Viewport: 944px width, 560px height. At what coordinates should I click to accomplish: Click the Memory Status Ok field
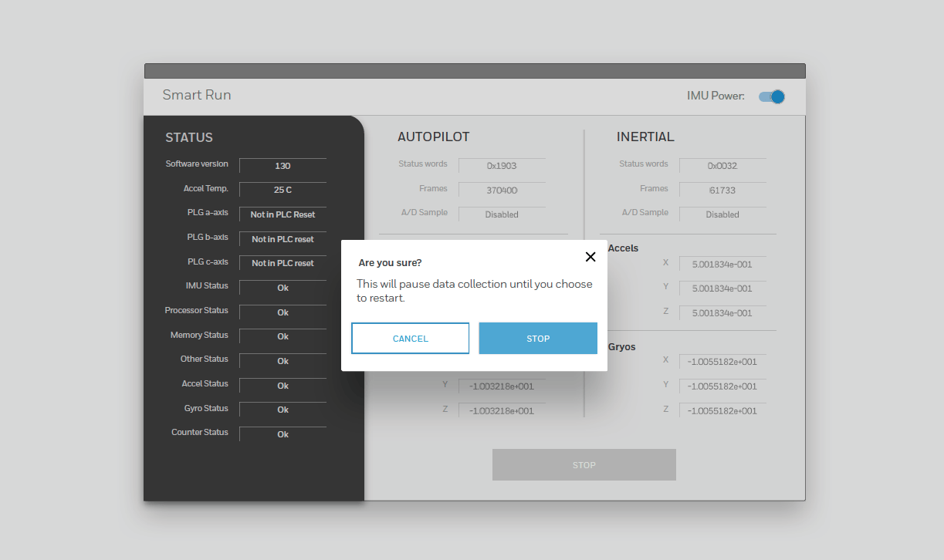pyautogui.click(x=283, y=336)
